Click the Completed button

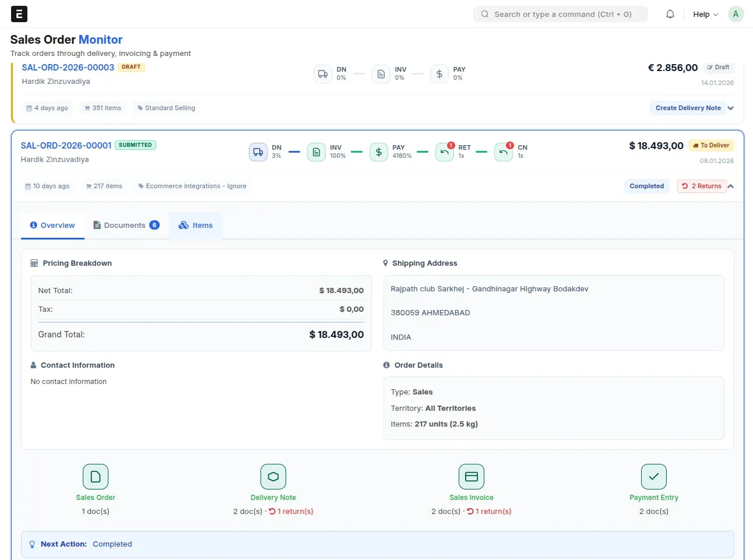[x=646, y=186]
